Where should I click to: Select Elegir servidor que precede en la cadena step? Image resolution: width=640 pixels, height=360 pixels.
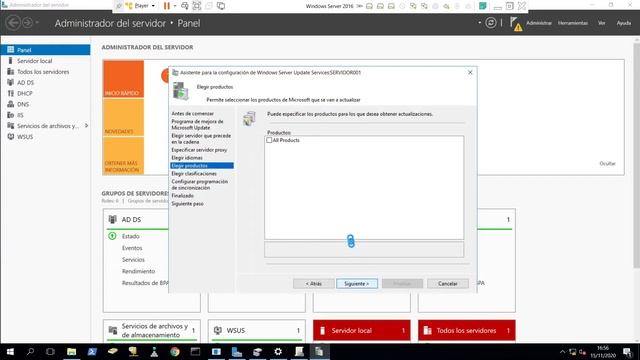click(201, 139)
